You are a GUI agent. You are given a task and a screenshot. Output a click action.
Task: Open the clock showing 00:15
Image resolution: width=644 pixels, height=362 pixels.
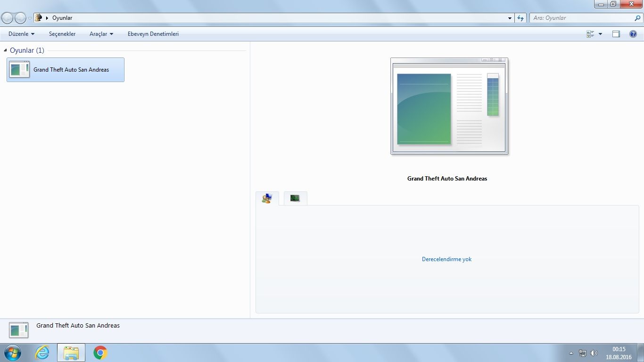[x=619, y=353]
